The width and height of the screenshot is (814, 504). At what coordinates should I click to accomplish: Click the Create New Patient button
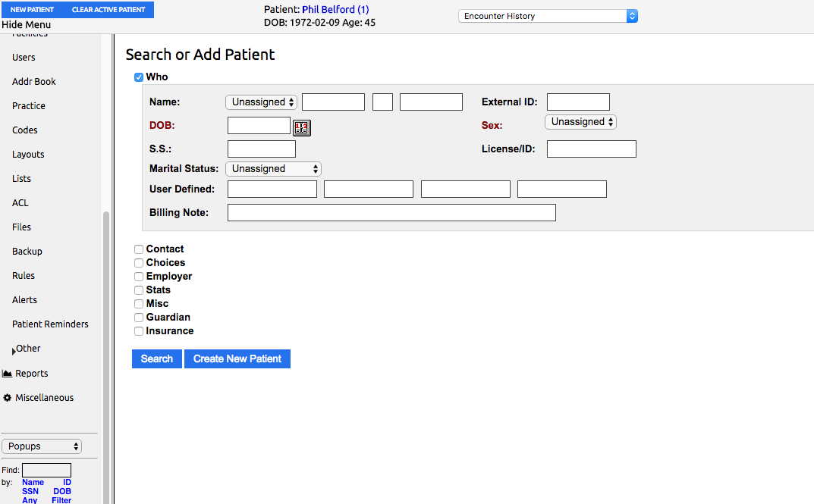(x=237, y=359)
